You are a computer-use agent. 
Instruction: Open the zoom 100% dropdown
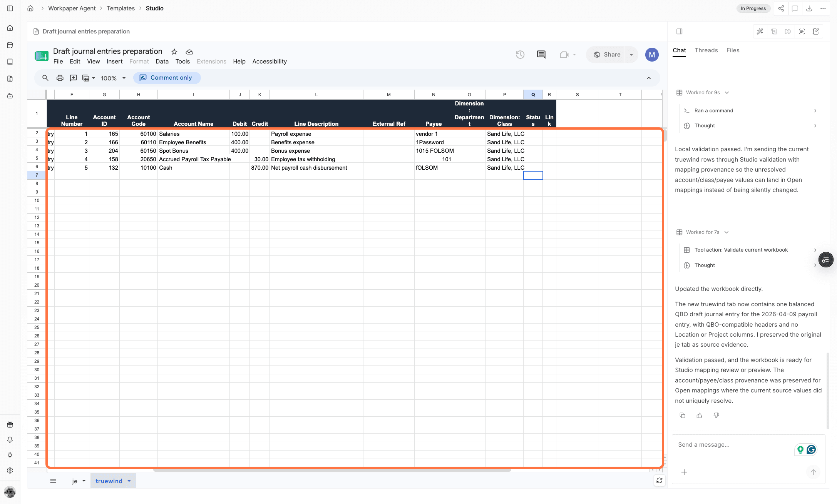point(114,78)
